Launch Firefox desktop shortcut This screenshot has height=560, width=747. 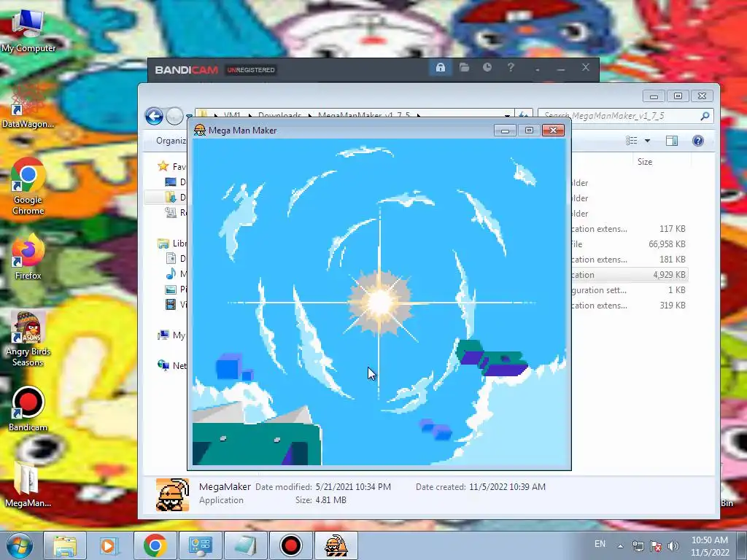[28, 256]
